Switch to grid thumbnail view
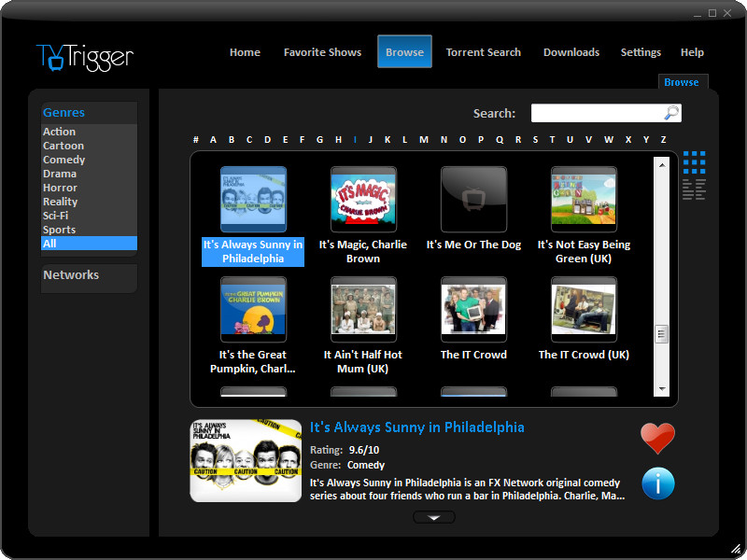The width and height of the screenshot is (747, 560). (x=694, y=162)
